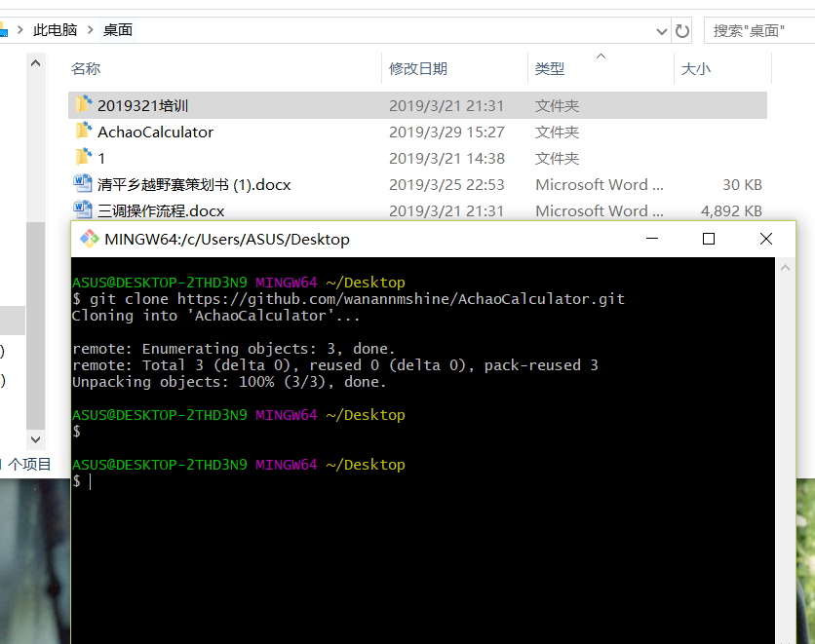Select file 三调操作流程.docx
This screenshot has height=644, width=815.
pos(161,210)
